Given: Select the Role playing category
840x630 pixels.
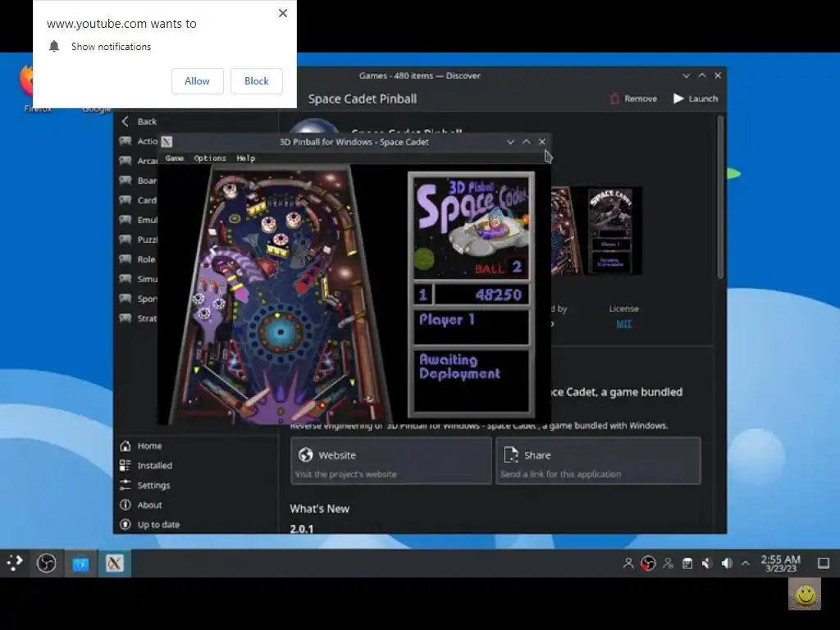Looking at the screenshot, I should [x=138, y=259].
